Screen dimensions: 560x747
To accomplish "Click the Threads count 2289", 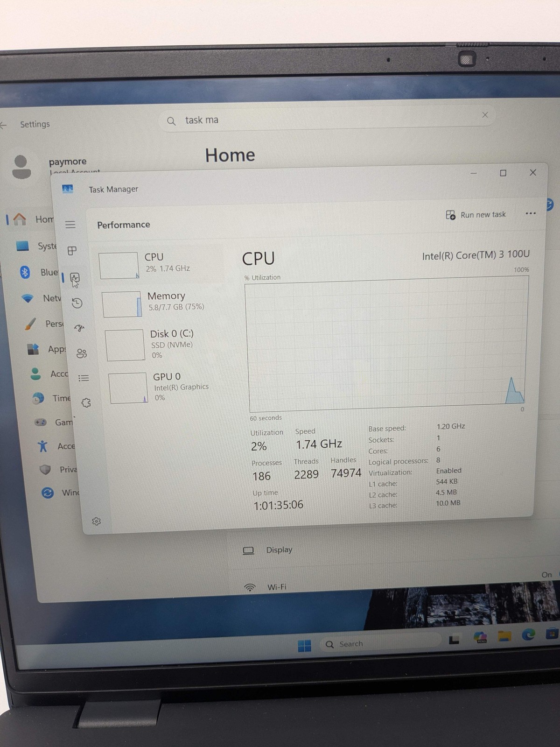I will click(x=306, y=475).
